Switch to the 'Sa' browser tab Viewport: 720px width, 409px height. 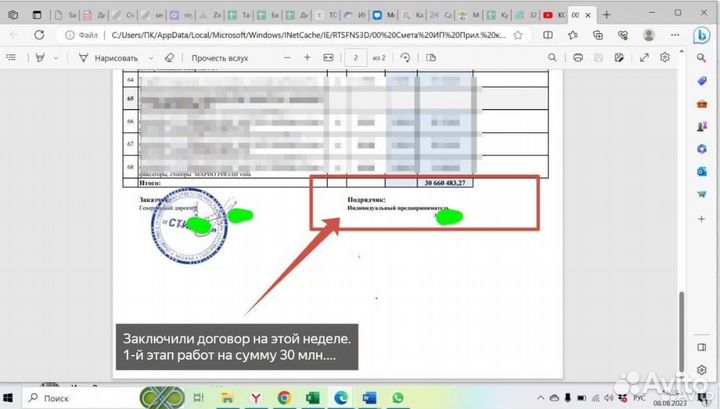coord(66,15)
